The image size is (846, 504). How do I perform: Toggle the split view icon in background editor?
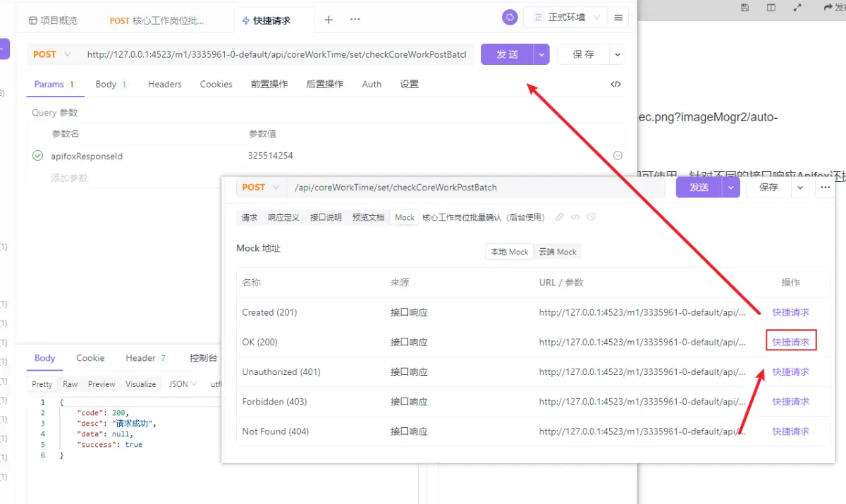coord(771,7)
